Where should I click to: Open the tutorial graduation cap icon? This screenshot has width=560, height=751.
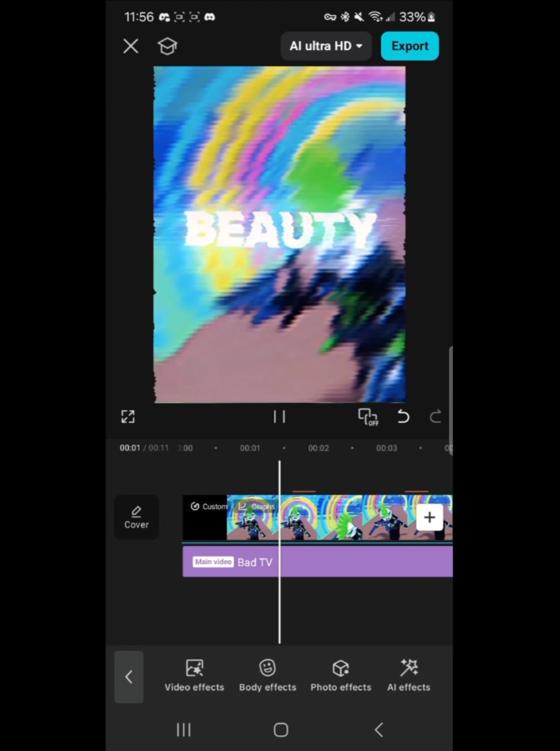pos(168,47)
